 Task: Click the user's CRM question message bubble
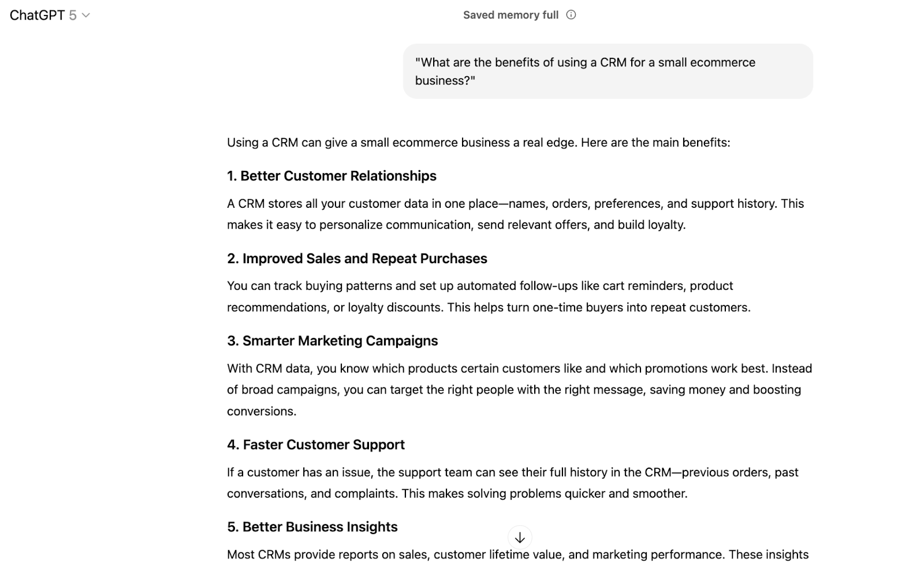point(607,71)
